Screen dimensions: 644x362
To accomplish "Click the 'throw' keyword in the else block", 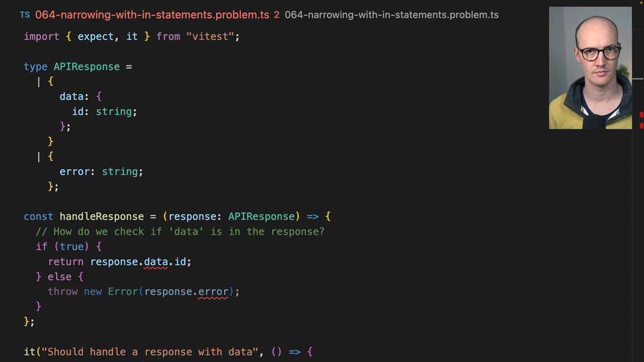I will (x=62, y=292).
